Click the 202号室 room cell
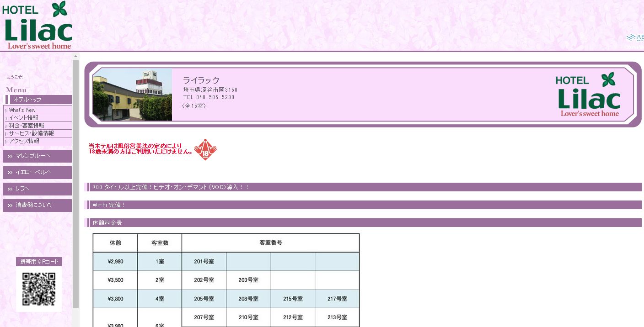Screen dimensions: 644x327 (204, 280)
